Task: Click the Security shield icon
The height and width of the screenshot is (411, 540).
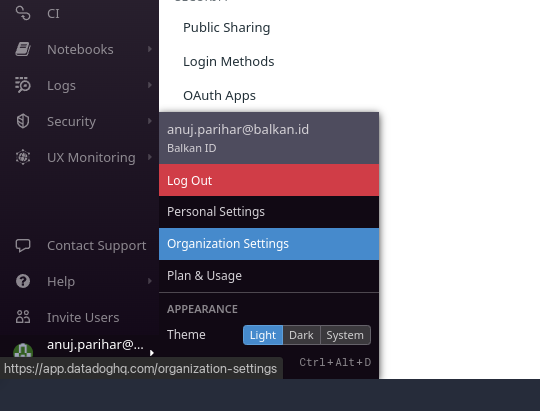Action: (x=23, y=121)
